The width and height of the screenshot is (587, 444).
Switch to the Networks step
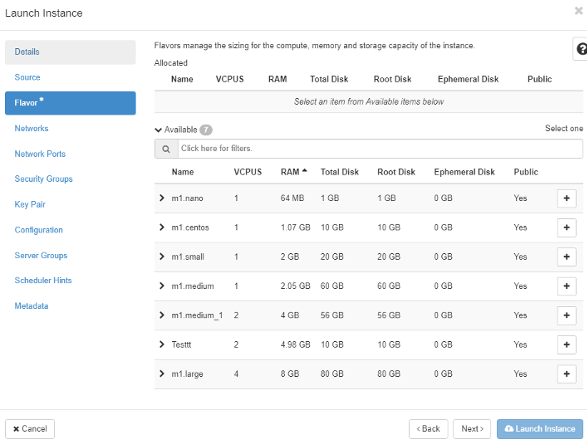31,128
